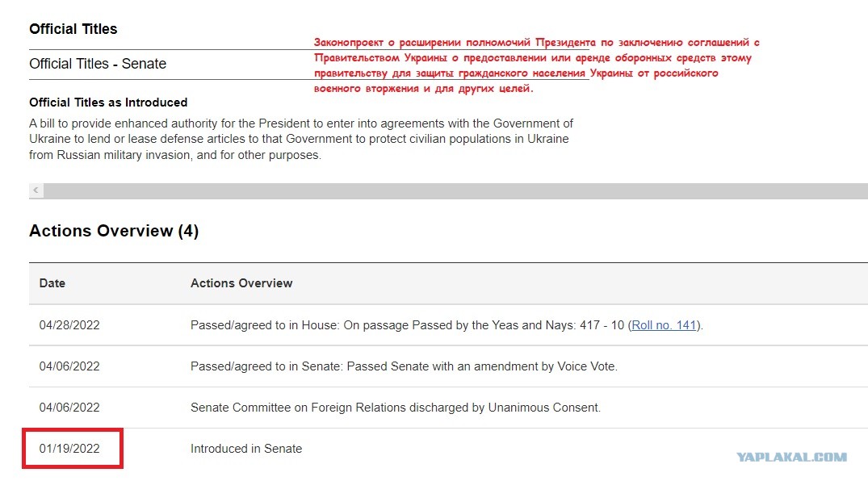The height and width of the screenshot is (481, 868).
Task: Select the date beside Passed Senate by Voice Vote
Action: click(69, 366)
